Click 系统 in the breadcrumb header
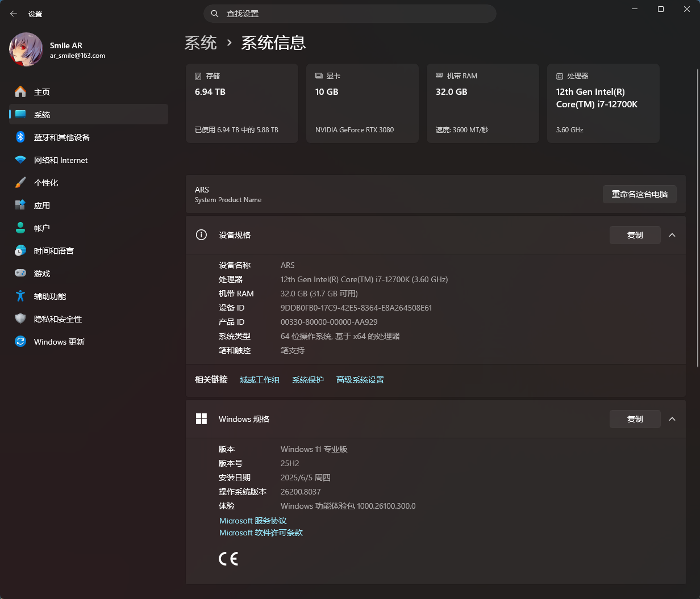The width and height of the screenshot is (700, 599). tap(201, 43)
